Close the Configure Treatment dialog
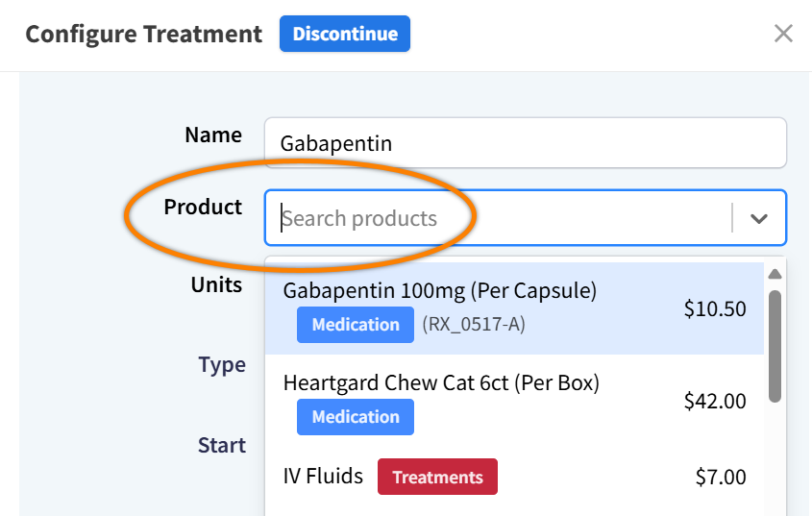The image size is (812, 516). [783, 35]
